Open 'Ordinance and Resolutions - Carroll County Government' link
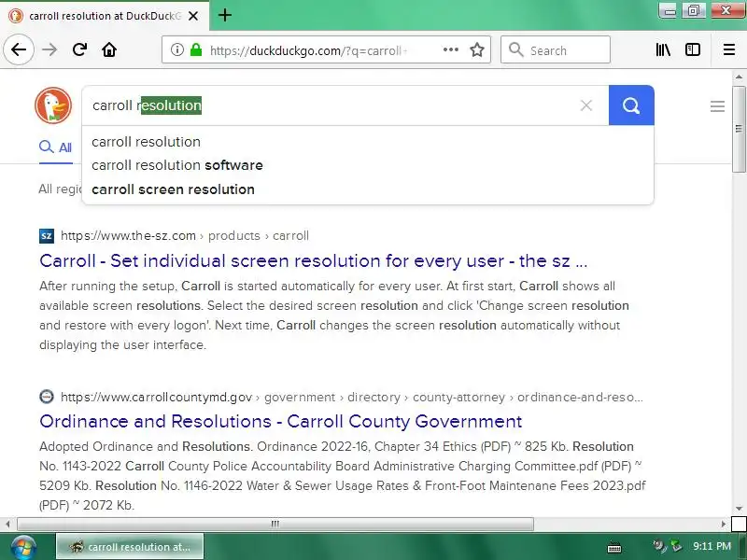Image resolution: width=747 pixels, height=560 pixels. click(x=281, y=422)
